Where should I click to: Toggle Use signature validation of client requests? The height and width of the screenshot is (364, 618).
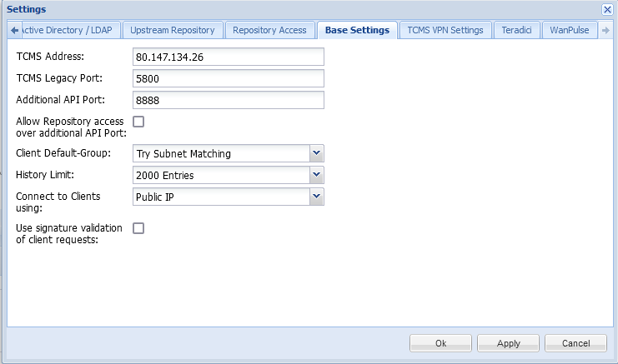point(138,228)
